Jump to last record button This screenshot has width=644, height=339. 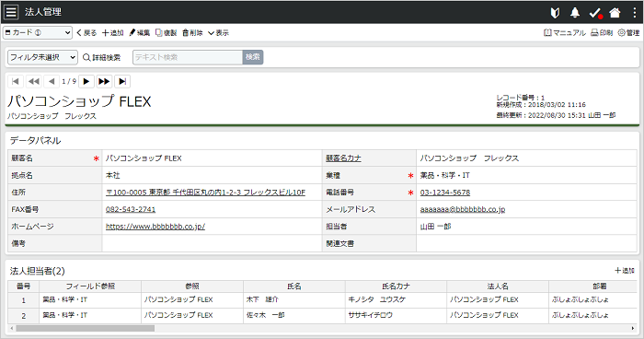[122, 81]
